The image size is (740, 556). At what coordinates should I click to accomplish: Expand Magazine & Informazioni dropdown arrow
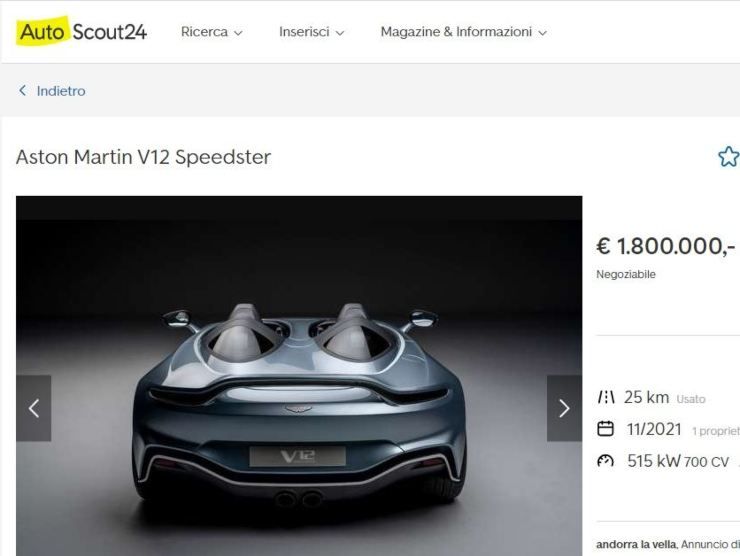tap(543, 33)
